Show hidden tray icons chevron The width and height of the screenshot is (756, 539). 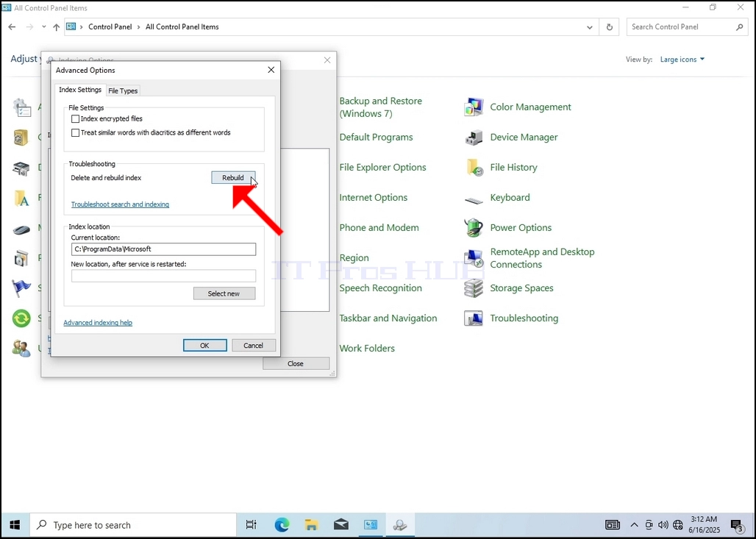pos(635,525)
